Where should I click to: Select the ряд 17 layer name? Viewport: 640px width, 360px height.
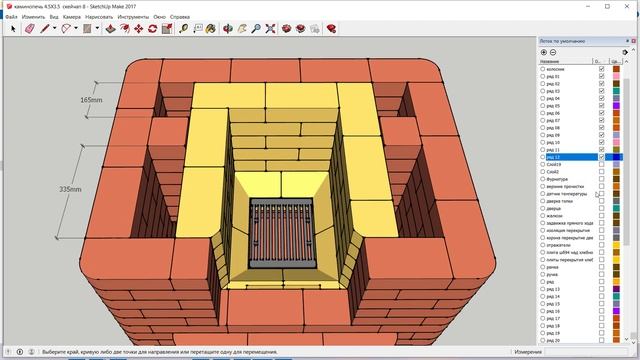point(553,318)
